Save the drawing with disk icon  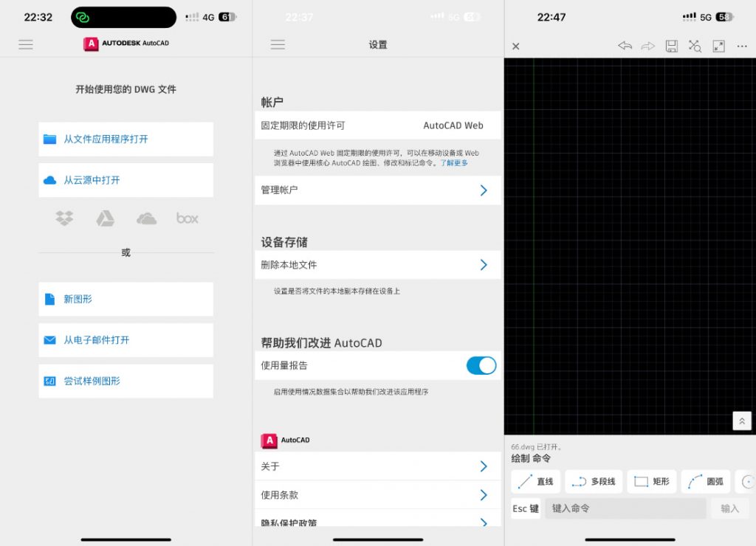pos(672,46)
